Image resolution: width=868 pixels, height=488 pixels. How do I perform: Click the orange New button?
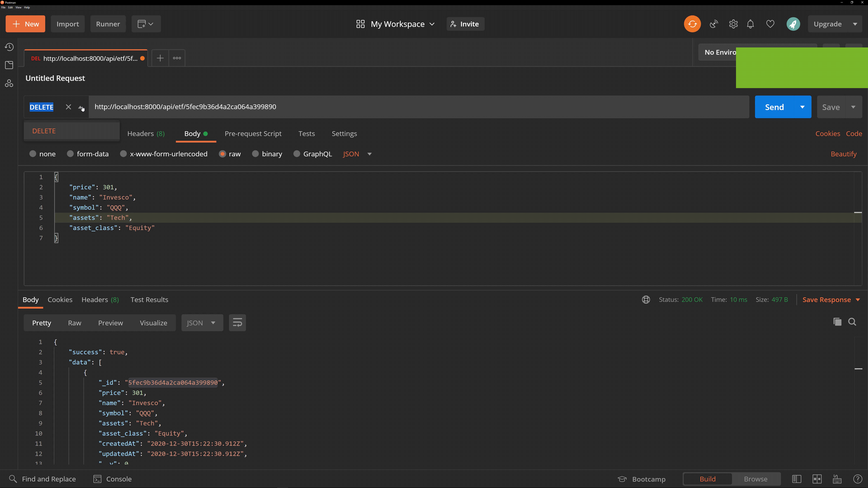(x=25, y=24)
